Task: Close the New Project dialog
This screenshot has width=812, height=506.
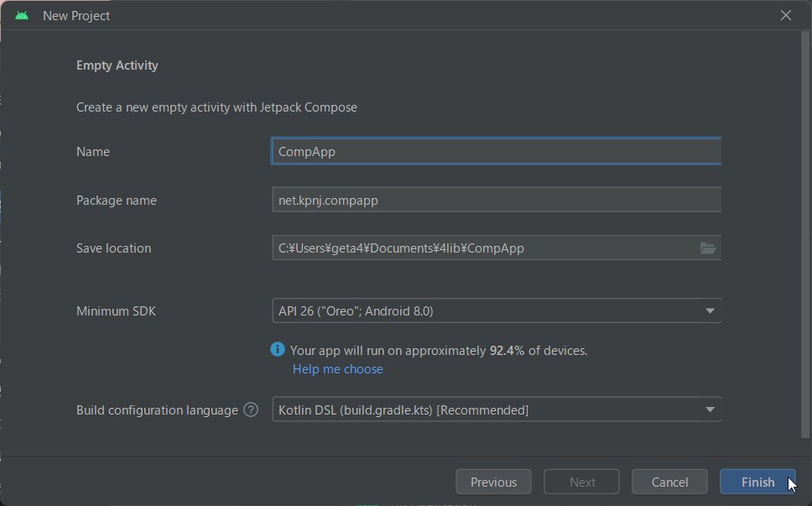Action: click(x=786, y=16)
